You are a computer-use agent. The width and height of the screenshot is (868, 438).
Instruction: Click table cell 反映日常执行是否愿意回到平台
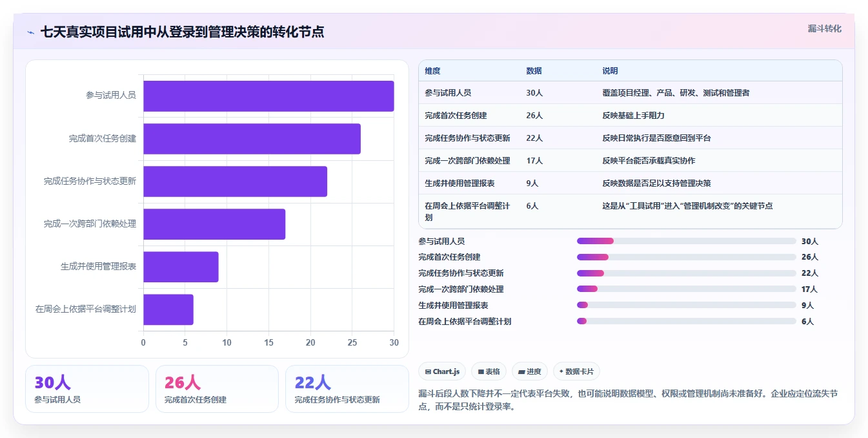pos(656,138)
